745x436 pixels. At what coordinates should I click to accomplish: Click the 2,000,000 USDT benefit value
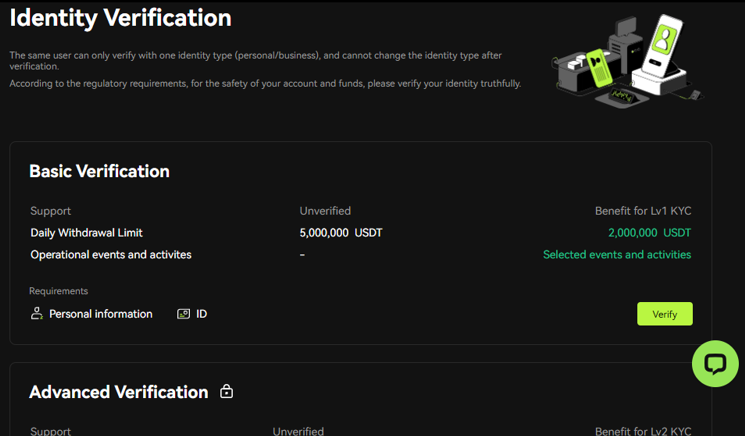point(649,233)
